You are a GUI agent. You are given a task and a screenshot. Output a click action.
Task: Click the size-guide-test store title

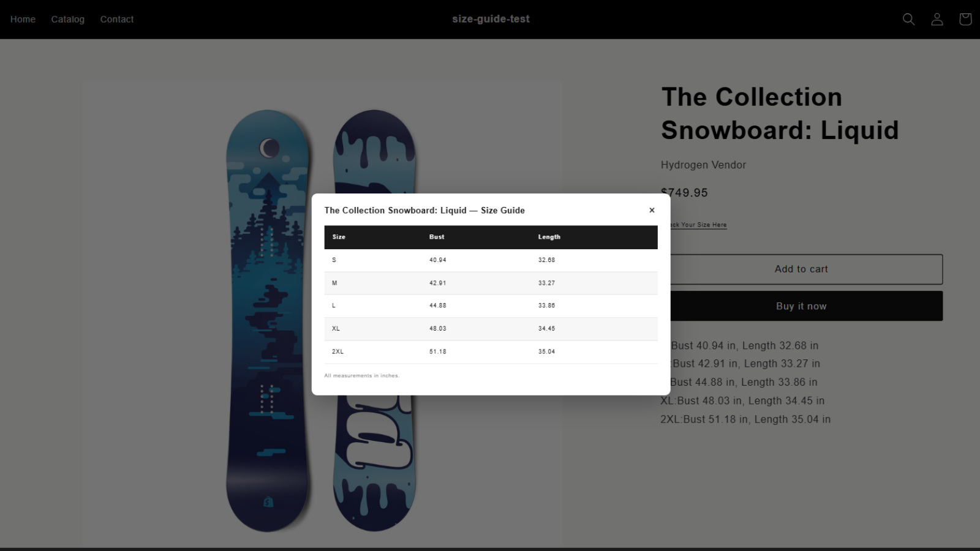[x=491, y=19]
